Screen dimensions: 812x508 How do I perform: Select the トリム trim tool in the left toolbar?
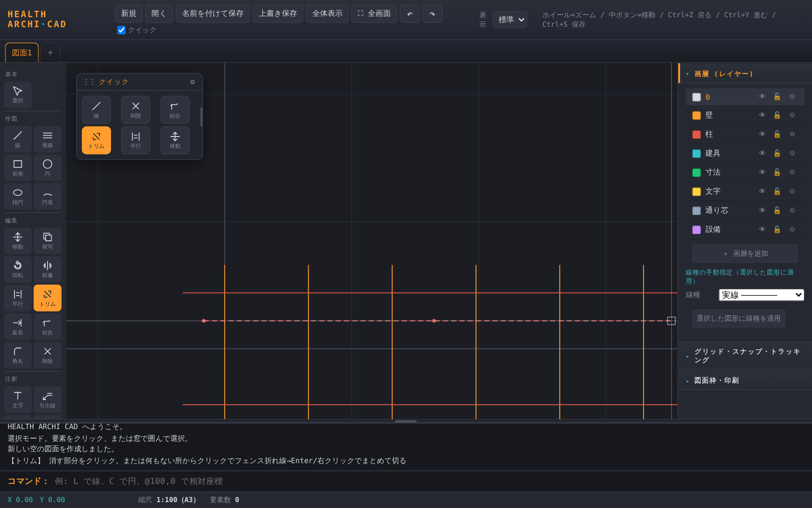click(x=48, y=298)
